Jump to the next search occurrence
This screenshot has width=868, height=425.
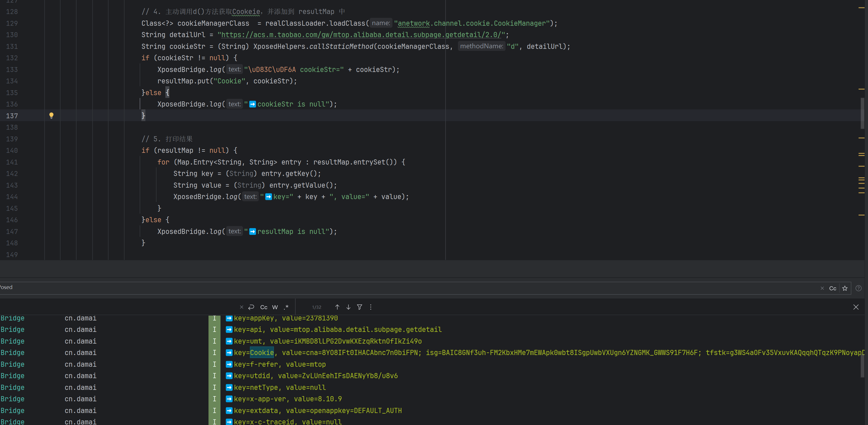348,307
